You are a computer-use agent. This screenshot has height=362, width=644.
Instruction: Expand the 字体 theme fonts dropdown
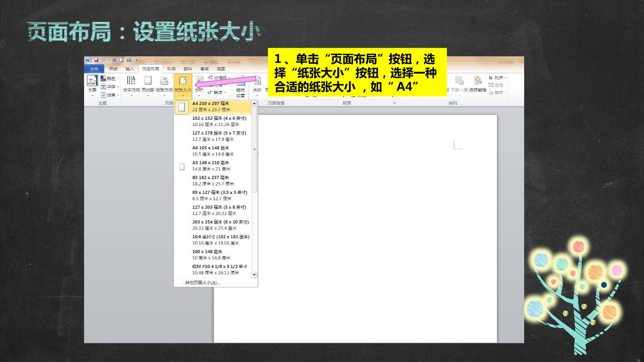(x=110, y=87)
